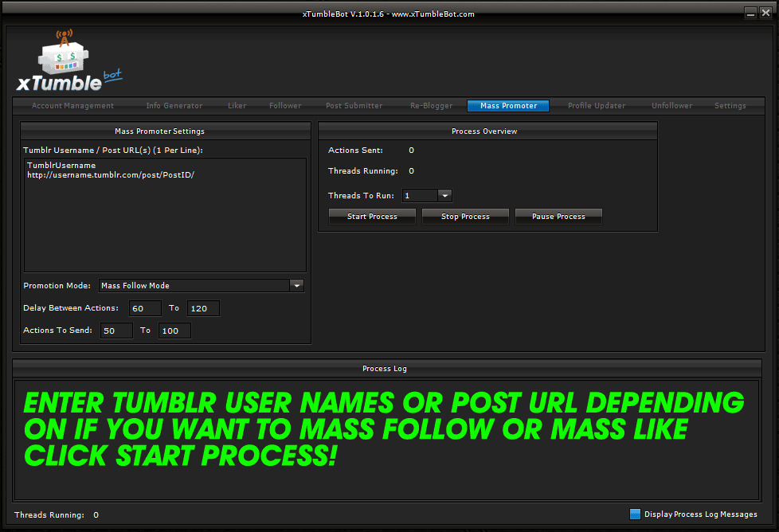Click the minimum delay field showing 60
779x532 pixels.
pyautogui.click(x=145, y=308)
